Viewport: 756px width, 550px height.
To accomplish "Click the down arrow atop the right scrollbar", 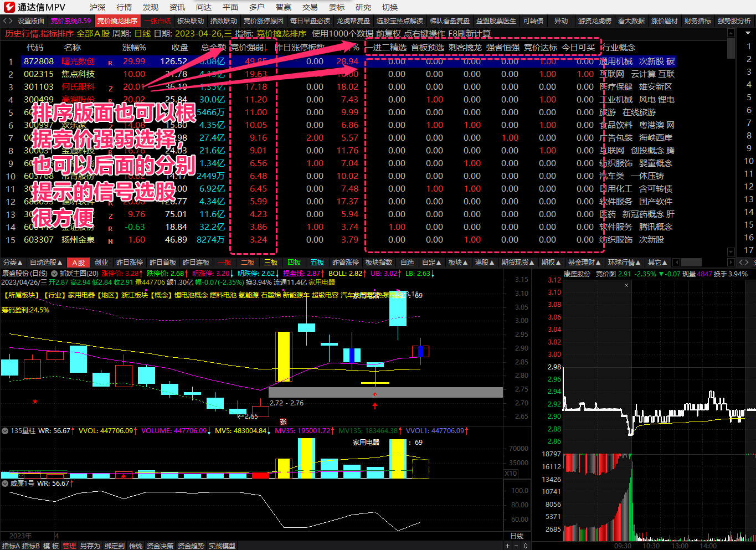I will coord(748,33).
